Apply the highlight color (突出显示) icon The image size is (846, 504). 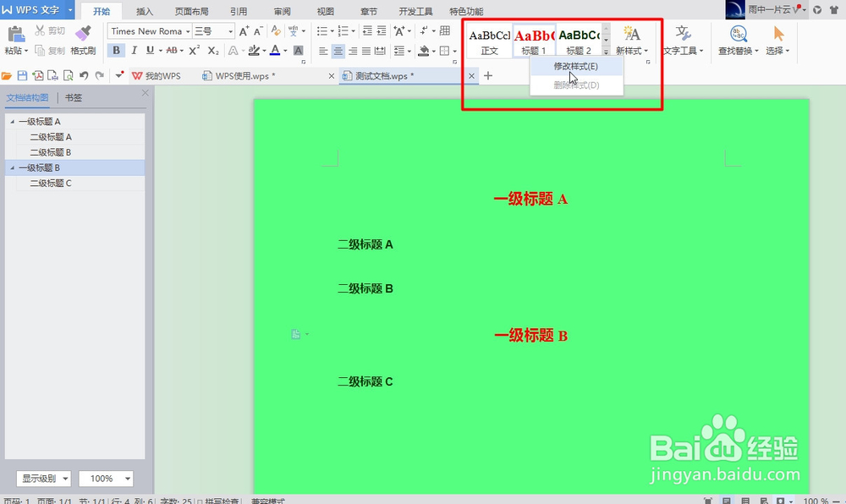pyautogui.click(x=254, y=50)
